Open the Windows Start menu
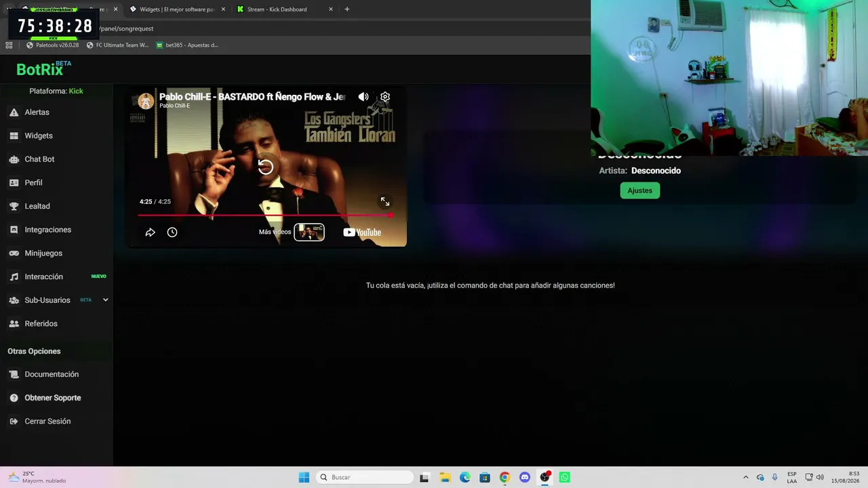 [304, 477]
